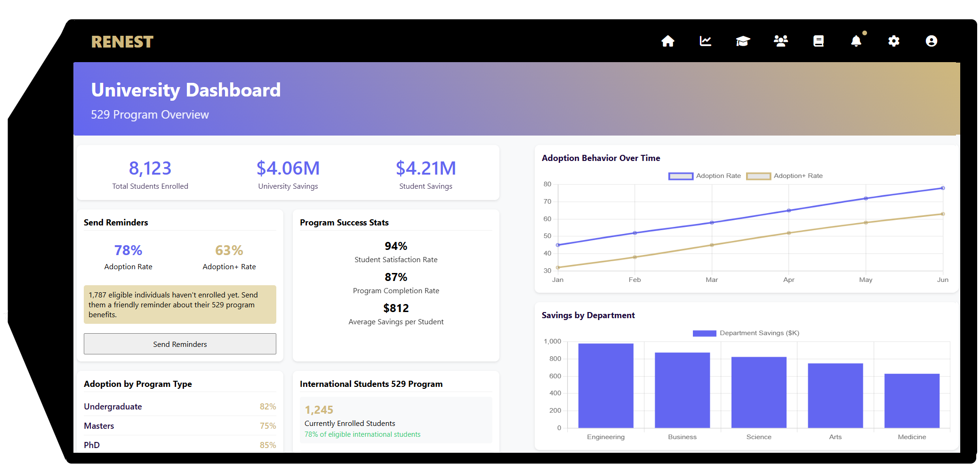Click the University Dashboard heading
Screen dimensions: 980x465
coord(186,90)
